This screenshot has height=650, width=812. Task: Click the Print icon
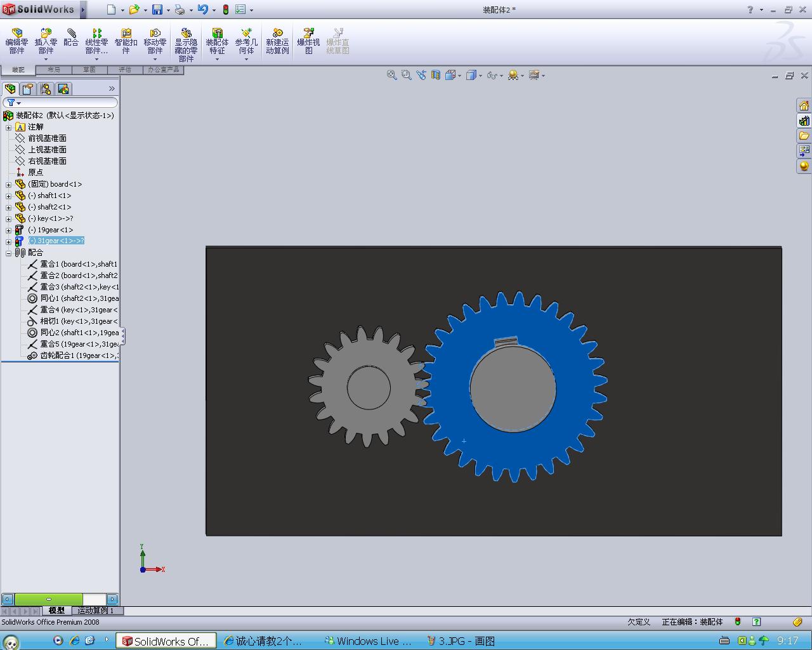[x=180, y=10]
